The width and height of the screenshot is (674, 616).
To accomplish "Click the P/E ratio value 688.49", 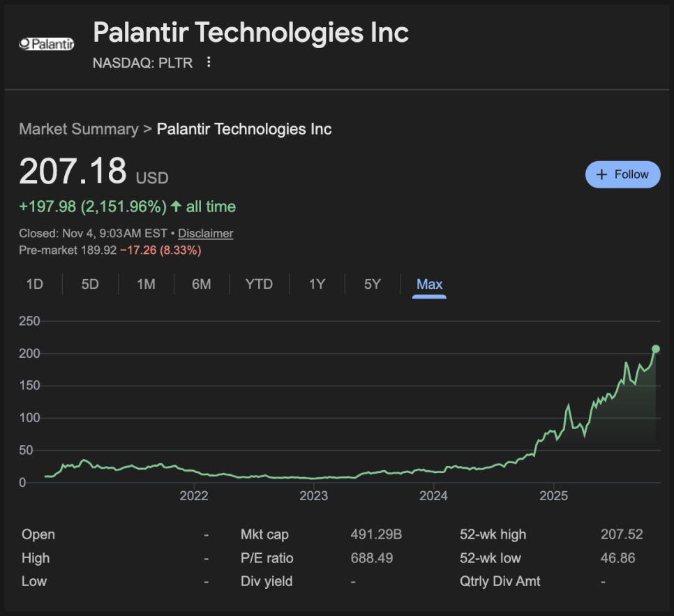I will [372, 558].
